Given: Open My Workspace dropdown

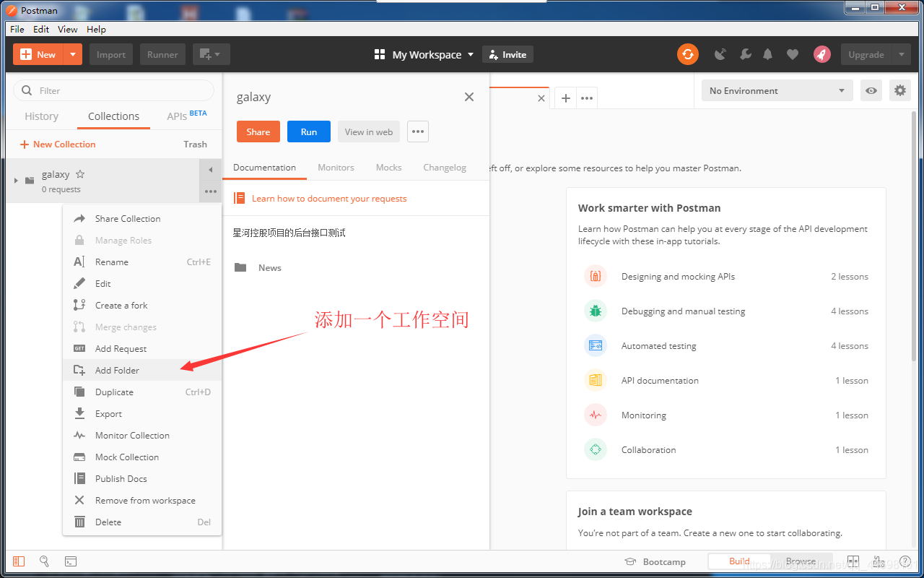Looking at the screenshot, I should click(424, 54).
